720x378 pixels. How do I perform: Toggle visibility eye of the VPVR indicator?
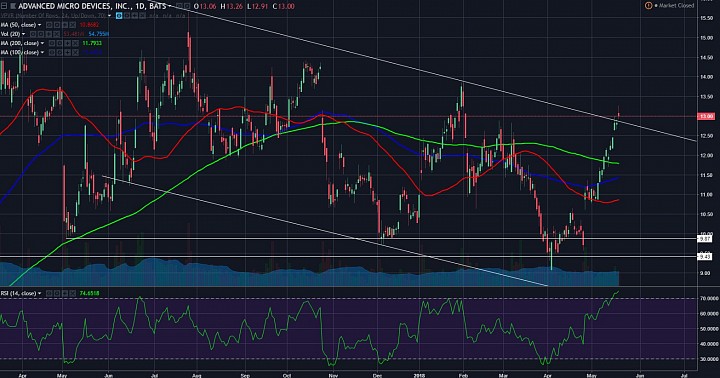[x=119, y=16]
